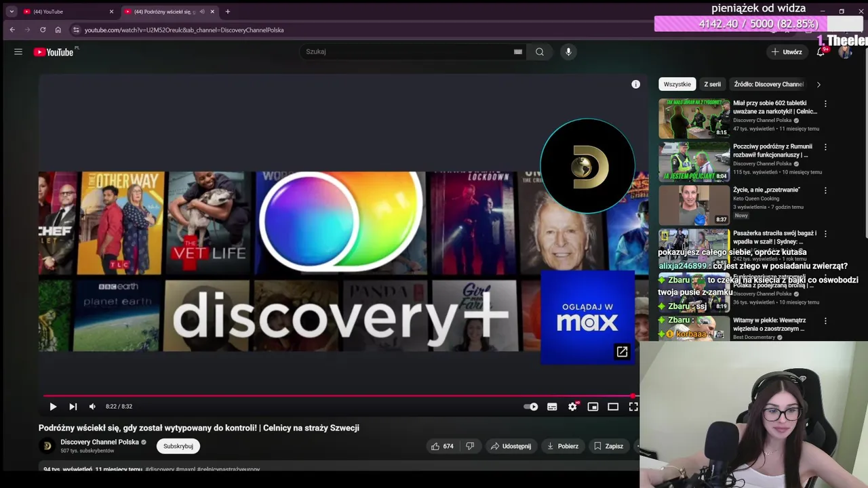The width and height of the screenshot is (868, 488).
Task: Toggle the autoplay switch in player
Action: 531,407
